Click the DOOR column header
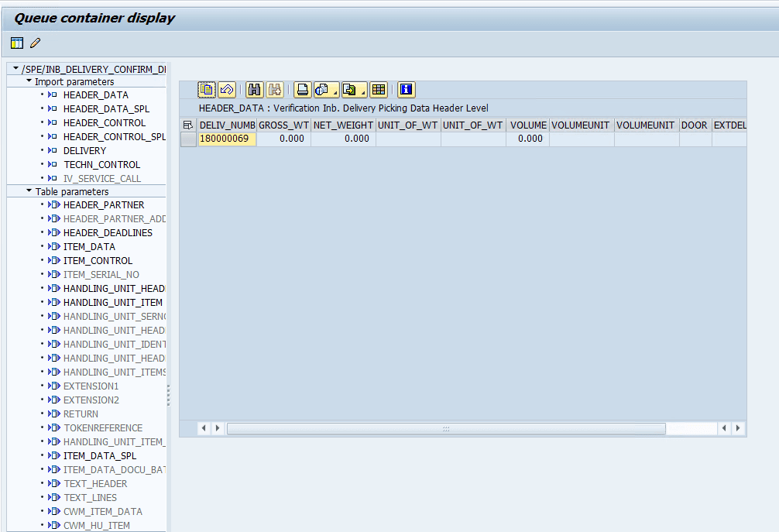The image size is (779, 532). pyautogui.click(x=695, y=125)
